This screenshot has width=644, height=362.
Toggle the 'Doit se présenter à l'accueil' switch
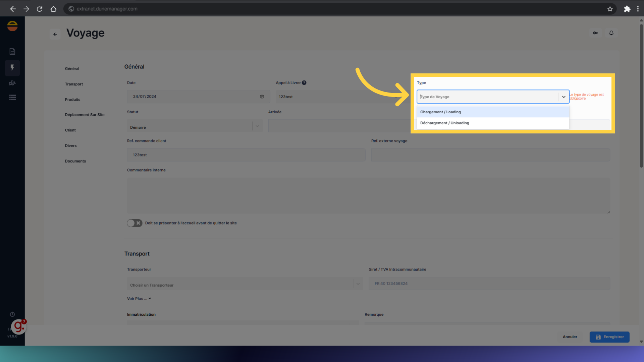point(135,223)
